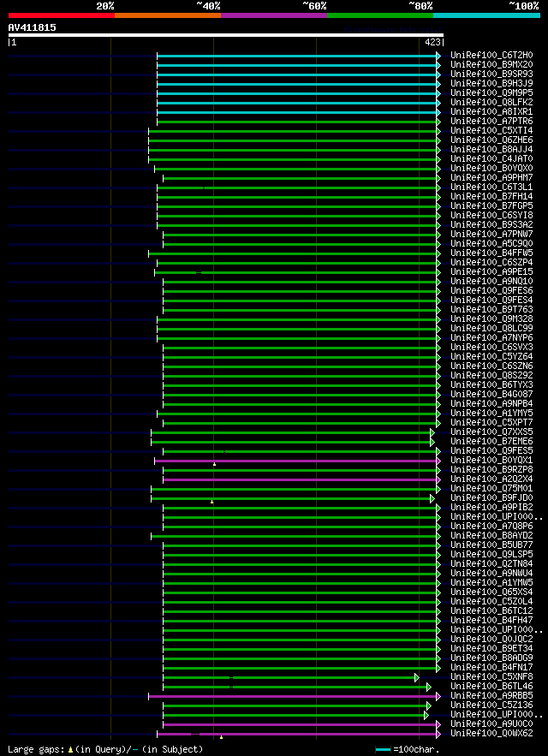This screenshot has width=548, height=756.
Task: Click the arrowhead ending the A9RBB5 alignment
Action: pos(438,697)
